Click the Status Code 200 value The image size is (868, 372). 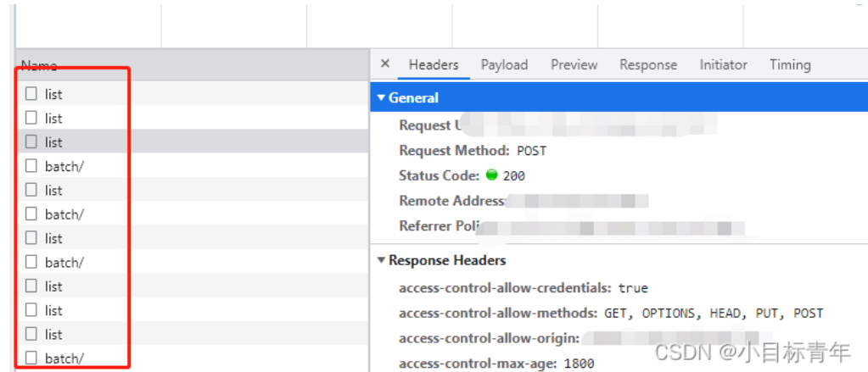coord(513,175)
